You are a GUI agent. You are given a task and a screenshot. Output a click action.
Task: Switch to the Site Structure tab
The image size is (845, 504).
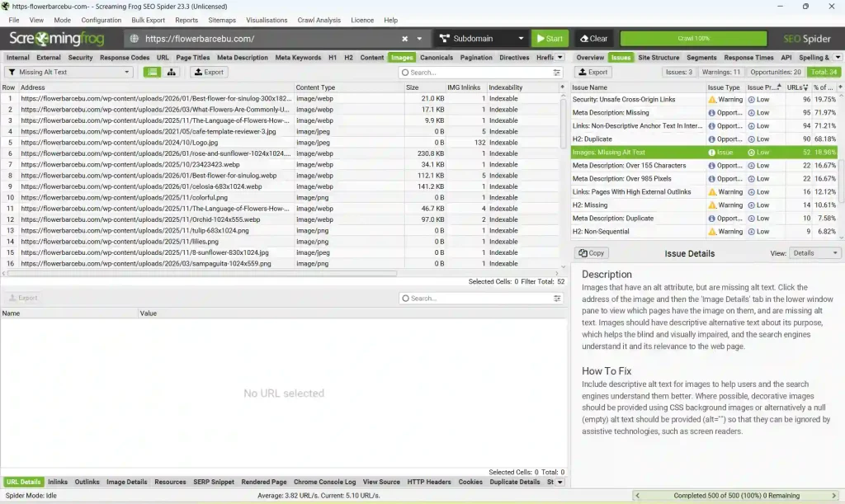coord(659,58)
